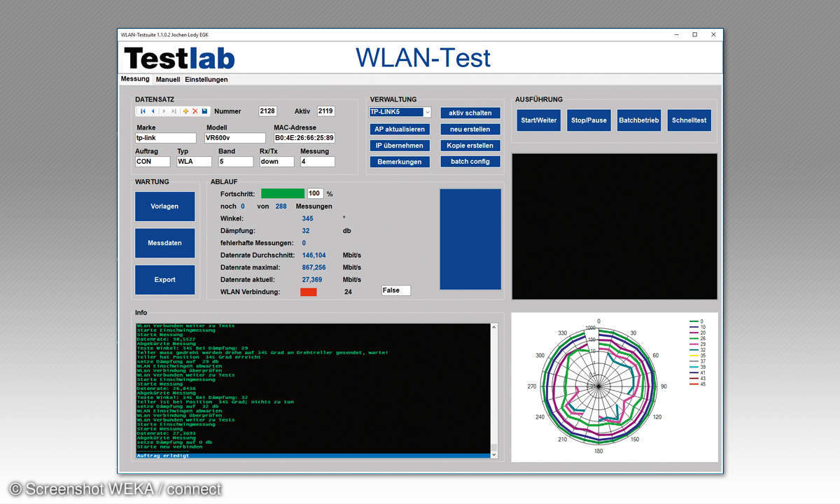Click the Testlab logo
Viewport: 840px width, 504px height.
click(179, 58)
